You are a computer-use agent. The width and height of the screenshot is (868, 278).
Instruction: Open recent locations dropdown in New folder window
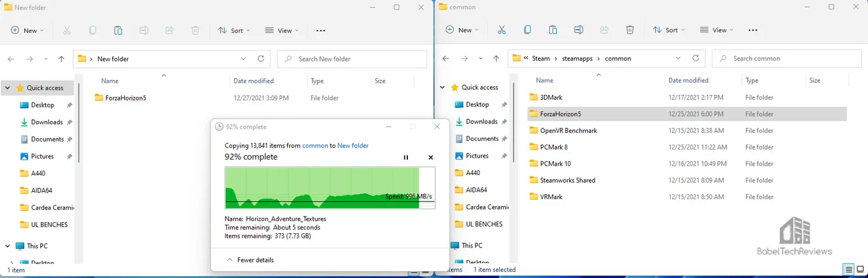(x=46, y=59)
